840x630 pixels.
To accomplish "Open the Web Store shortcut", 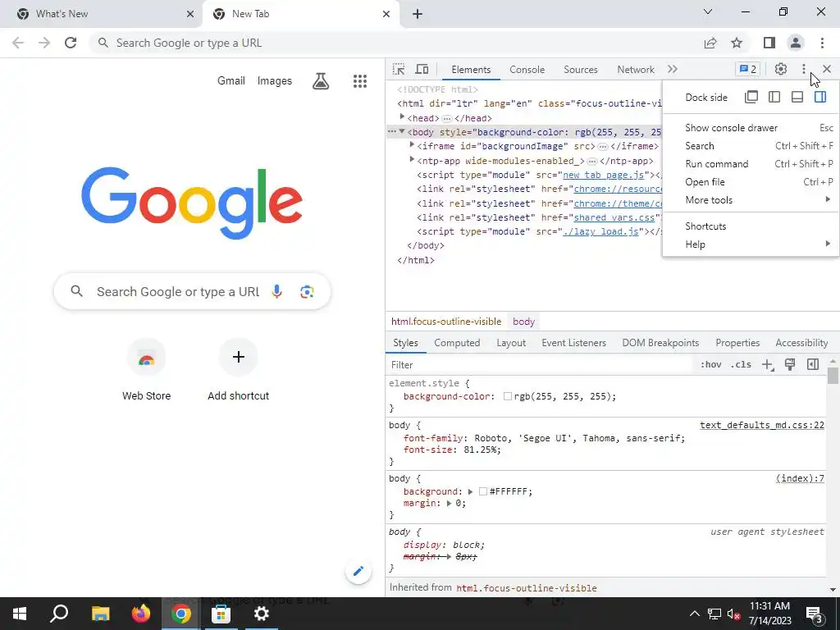I will click(146, 371).
